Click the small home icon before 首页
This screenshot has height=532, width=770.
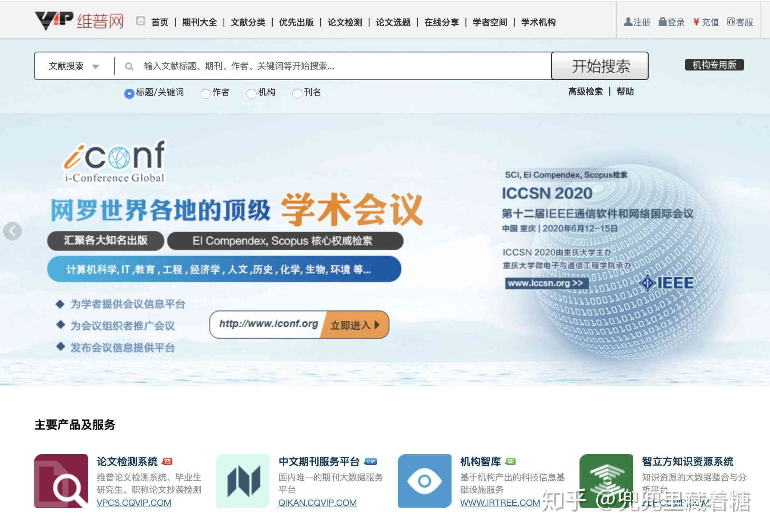tap(140, 21)
